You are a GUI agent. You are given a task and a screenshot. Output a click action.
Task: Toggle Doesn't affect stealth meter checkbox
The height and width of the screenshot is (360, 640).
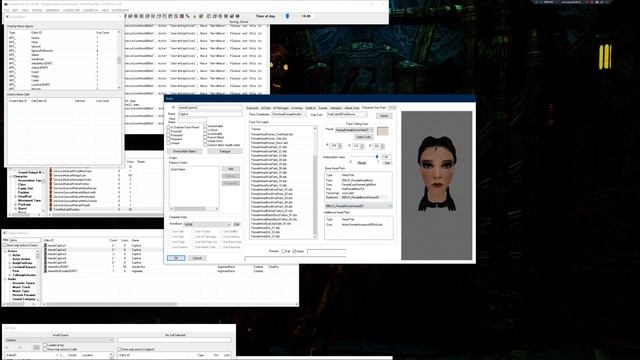[205, 145]
